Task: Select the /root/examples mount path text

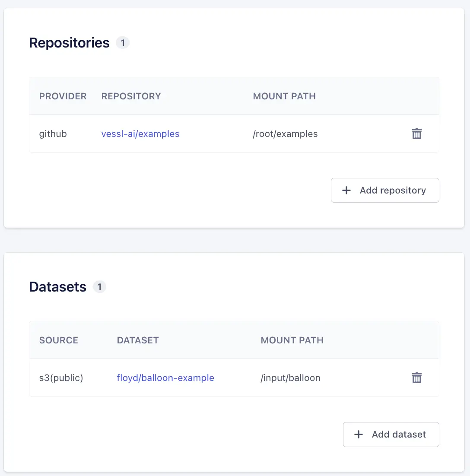Action: pos(285,134)
